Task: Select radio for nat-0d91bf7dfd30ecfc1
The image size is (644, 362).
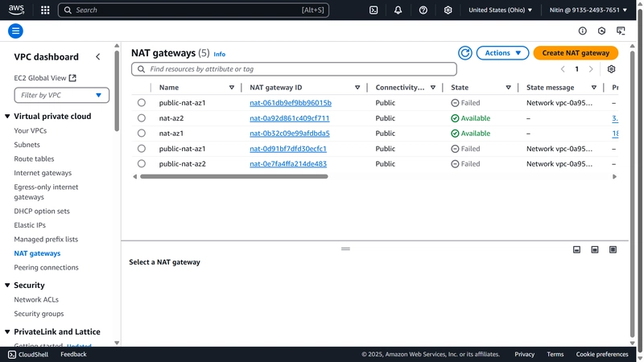Action: [142, 149]
